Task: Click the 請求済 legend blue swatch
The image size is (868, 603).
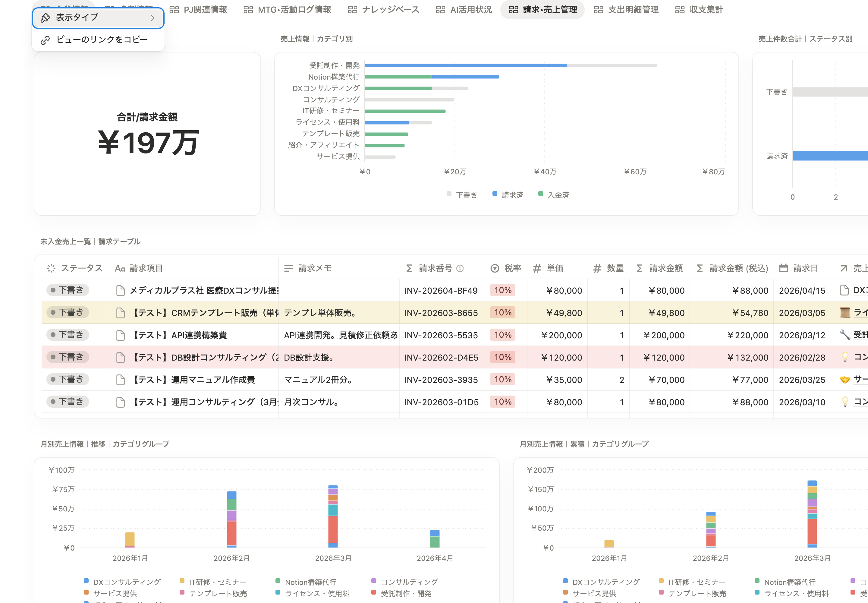Action: coord(495,194)
